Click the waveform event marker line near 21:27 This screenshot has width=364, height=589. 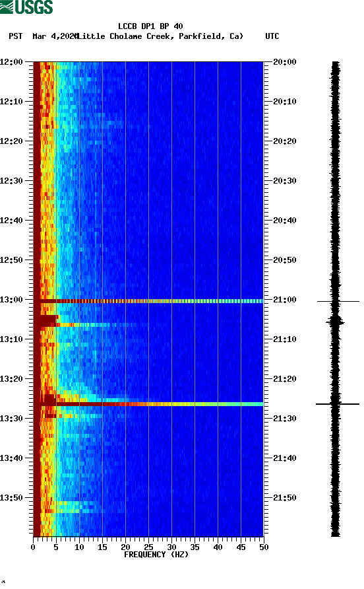click(338, 404)
